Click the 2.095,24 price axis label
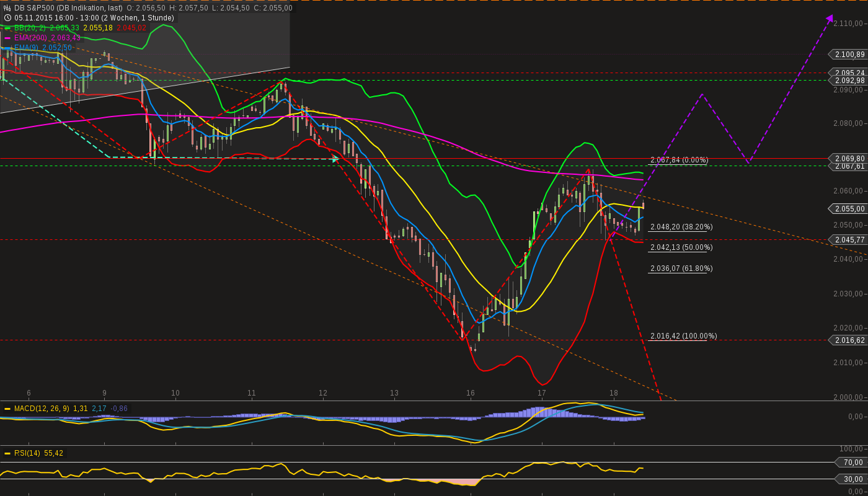The width and height of the screenshot is (868, 496). tap(849, 73)
